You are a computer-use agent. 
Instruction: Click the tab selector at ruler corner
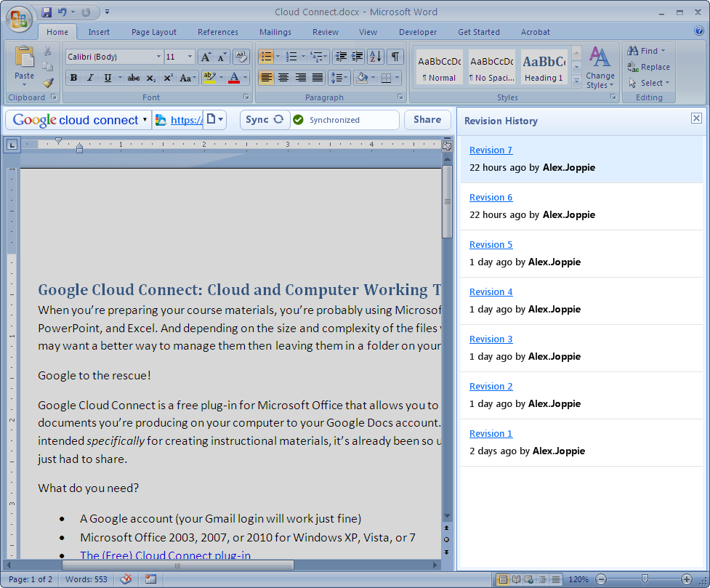(x=12, y=145)
